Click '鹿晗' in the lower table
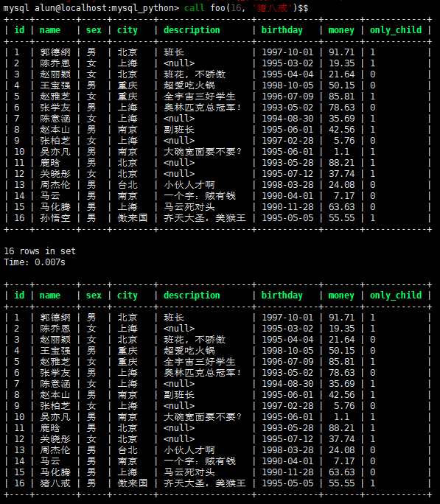The height and width of the screenshot is (504, 440). point(50,428)
